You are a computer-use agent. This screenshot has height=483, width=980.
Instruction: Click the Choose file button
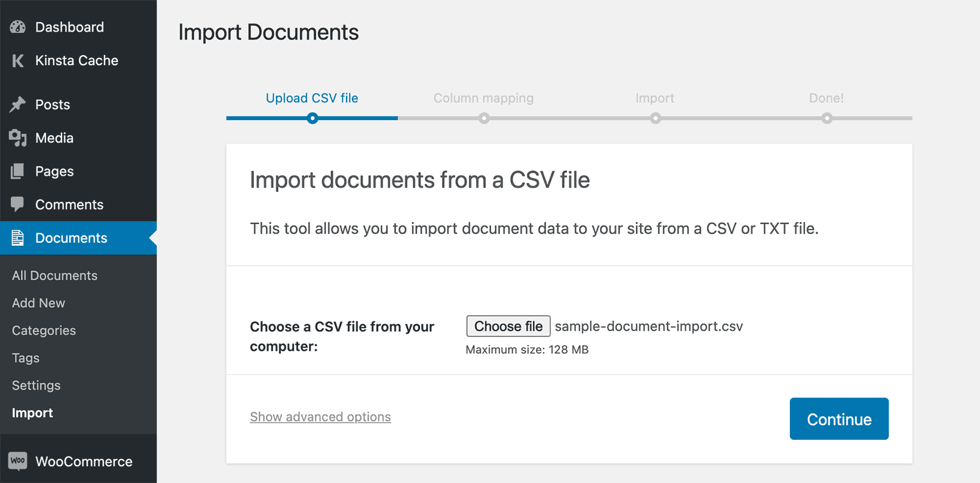click(x=508, y=326)
